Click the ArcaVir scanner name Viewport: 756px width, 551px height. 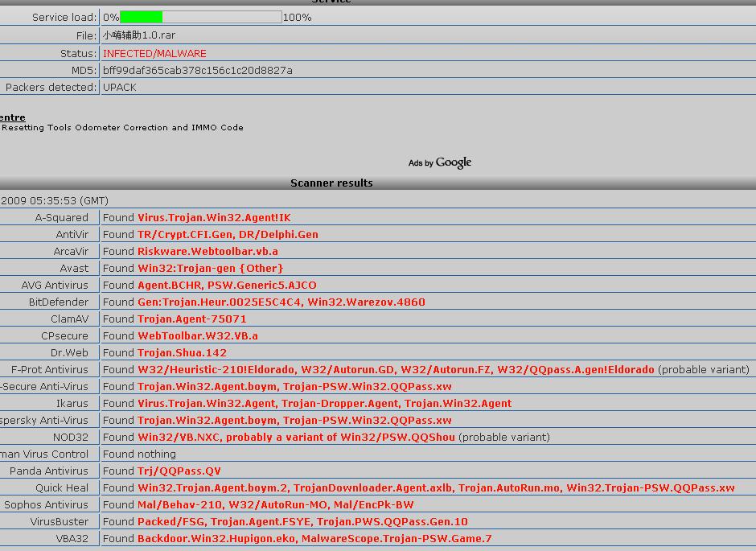pyautogui.click(x=71, y=251)
